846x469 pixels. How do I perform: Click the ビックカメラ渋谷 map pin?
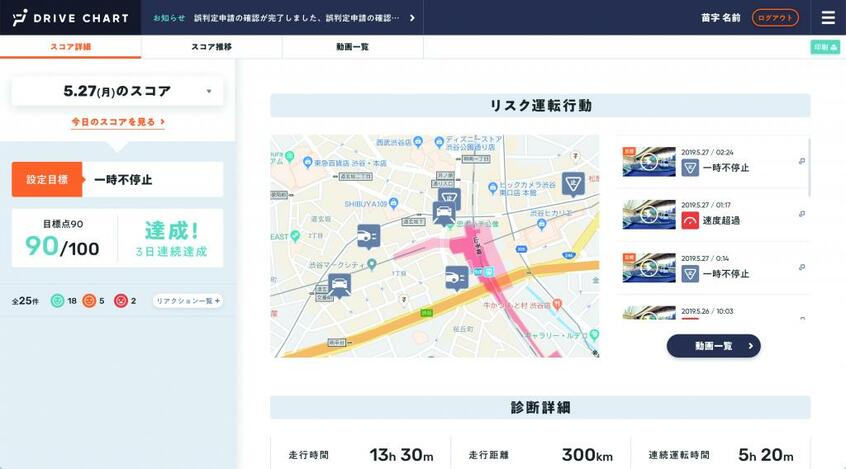coord(492,188)
